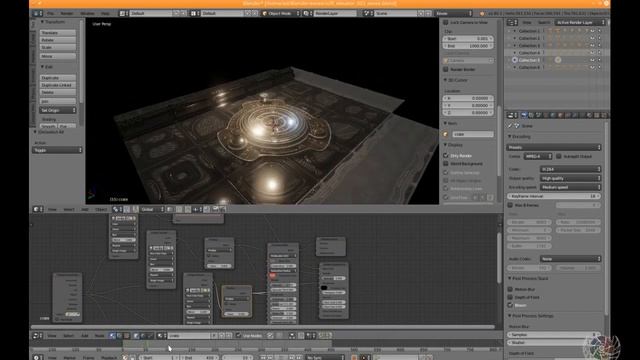640x360 pixels.
Task: Collapse the Edit panel in tool shelf
Action: pos(42,67)
